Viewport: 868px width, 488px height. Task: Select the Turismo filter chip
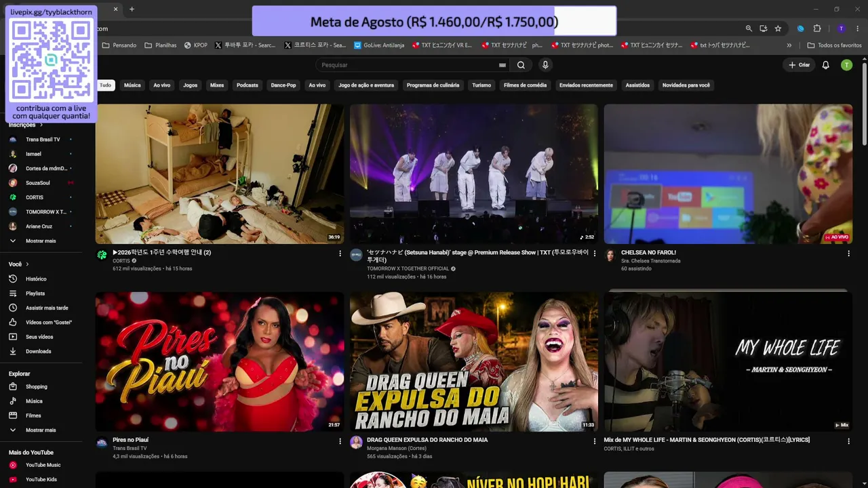click(481, 85)
